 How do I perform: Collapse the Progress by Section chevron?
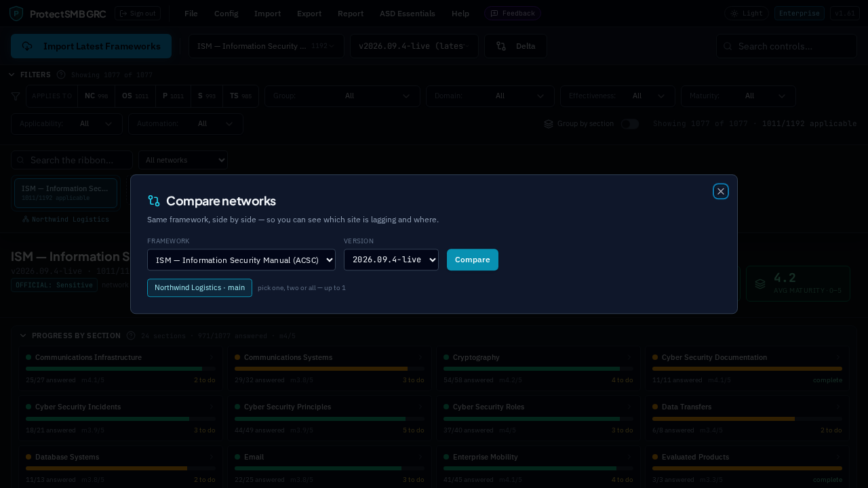23,335
